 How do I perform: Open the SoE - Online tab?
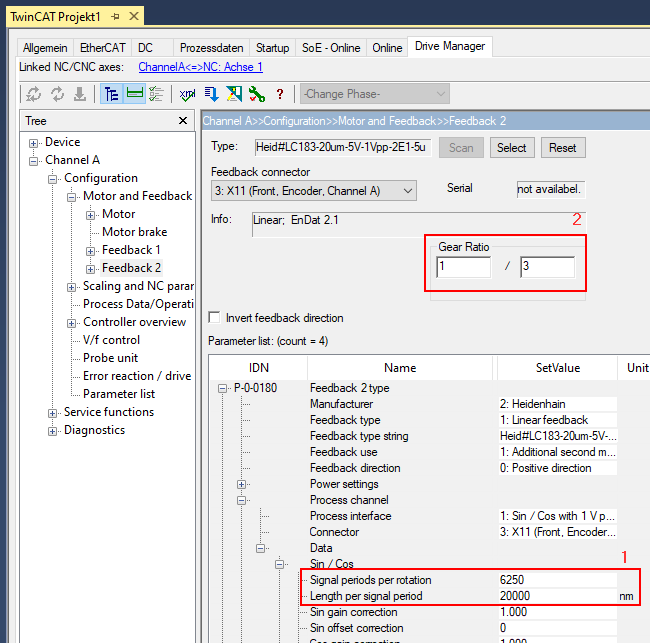[x=331, y=48]
